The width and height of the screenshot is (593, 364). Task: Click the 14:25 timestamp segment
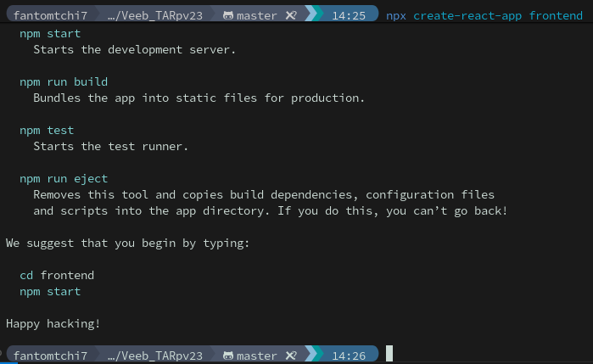(350, 16)
